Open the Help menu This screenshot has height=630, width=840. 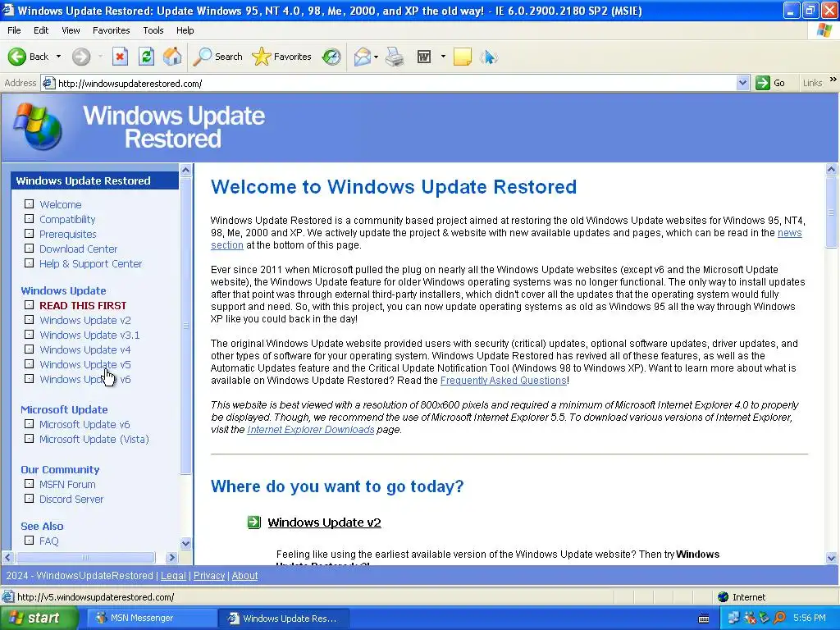pyautogui.click(x=185, y=30)
